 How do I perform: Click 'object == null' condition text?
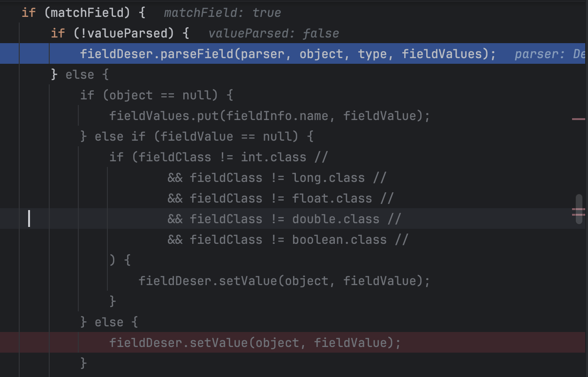coord(160,95)
